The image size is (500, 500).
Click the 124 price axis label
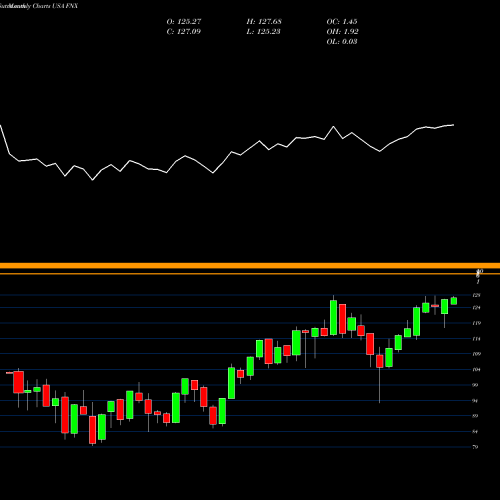point(477,307)
